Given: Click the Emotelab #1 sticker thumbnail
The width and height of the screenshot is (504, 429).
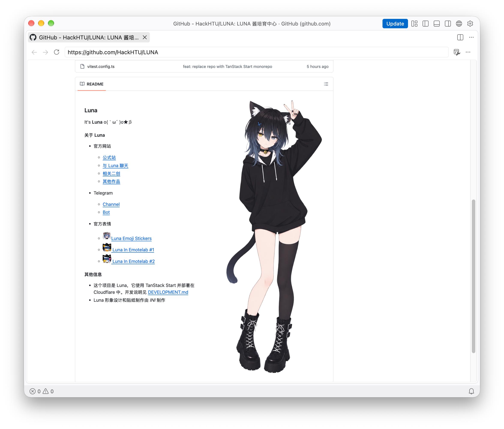Looking at the screenshot, I should pyautogui.click(x=107, y=247).
